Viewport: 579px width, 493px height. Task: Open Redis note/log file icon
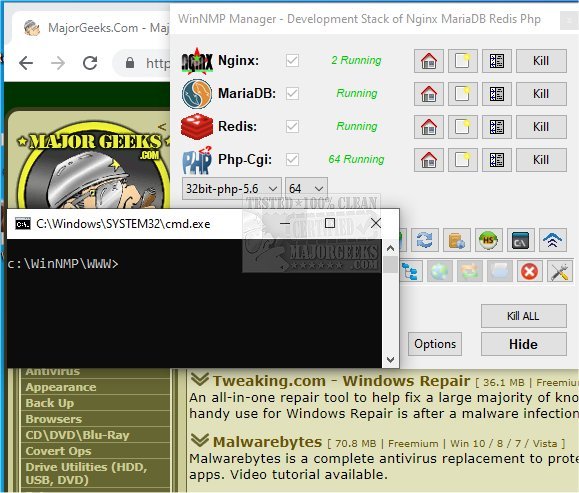tap(462, 127)
